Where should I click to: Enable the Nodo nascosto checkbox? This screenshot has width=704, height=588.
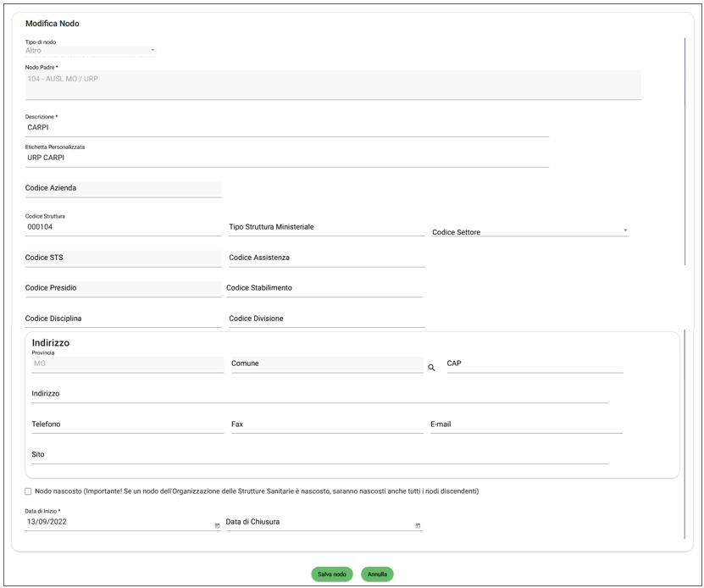click(x=28, y=491)
